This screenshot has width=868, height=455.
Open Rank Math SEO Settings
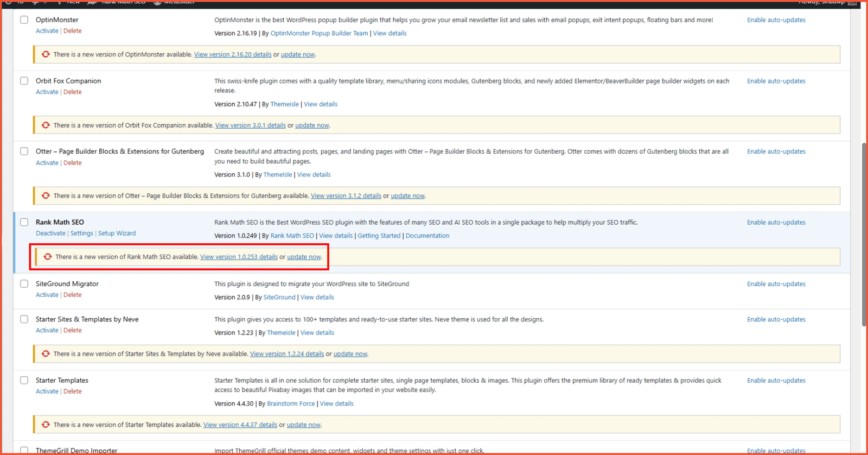click(x=82, y=233)
